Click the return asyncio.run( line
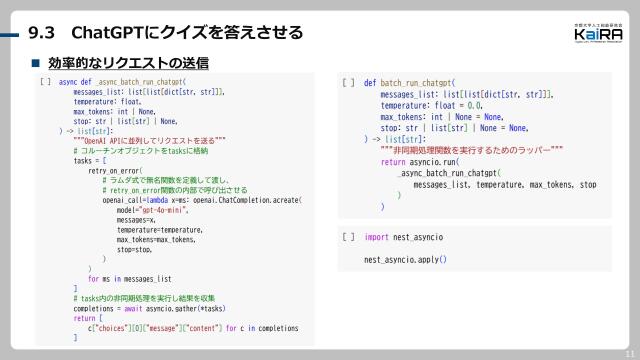The height and width of the screenshot is (360, 640). pyautogui.click(x=420, y=162)
